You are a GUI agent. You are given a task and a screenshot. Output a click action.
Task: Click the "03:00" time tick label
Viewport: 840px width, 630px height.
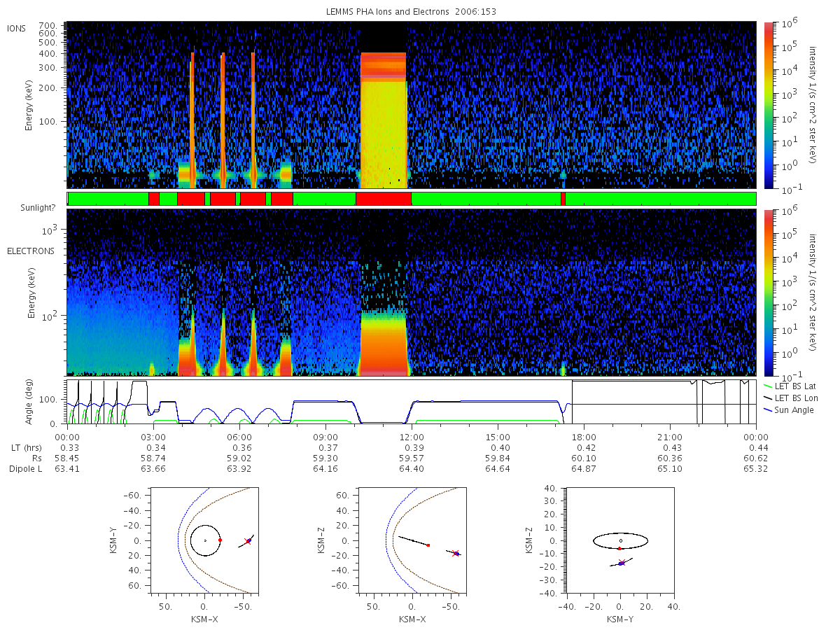tap(153, 437)
